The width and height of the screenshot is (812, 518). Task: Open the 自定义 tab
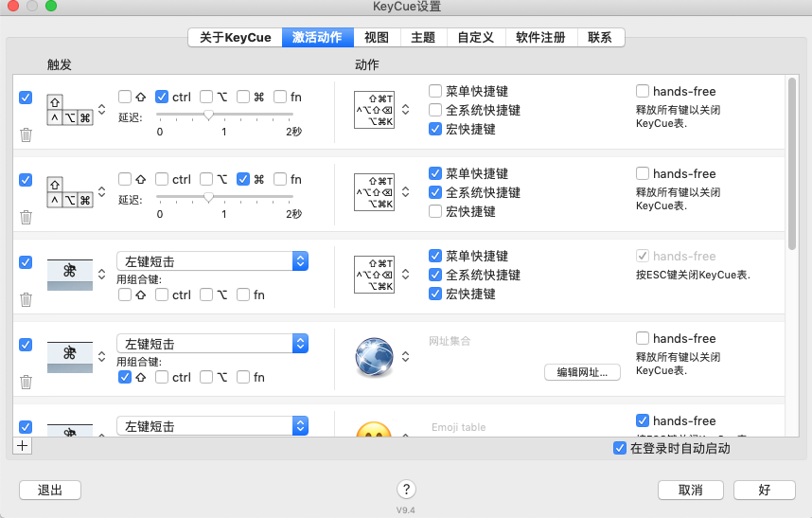(x=476, y=38)
